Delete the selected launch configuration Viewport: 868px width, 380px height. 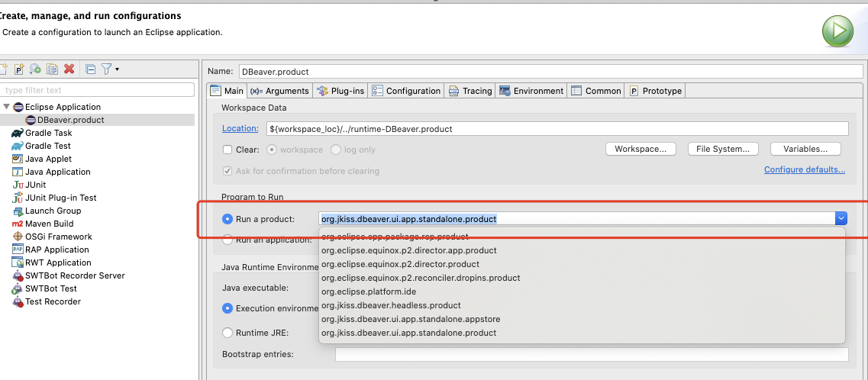[x=69, y=69]
